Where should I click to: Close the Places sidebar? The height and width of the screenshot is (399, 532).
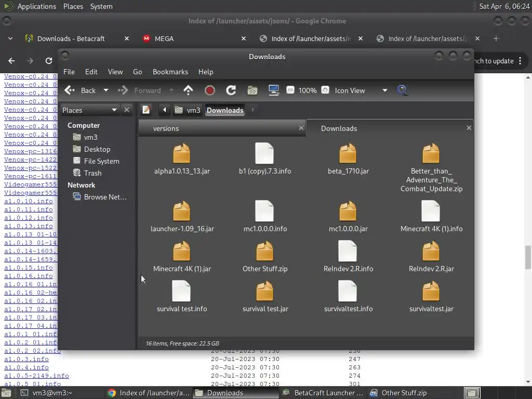127,110
